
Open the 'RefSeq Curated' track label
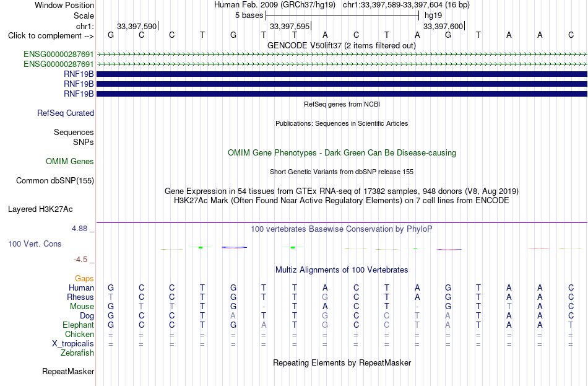[x=66, y=113]
